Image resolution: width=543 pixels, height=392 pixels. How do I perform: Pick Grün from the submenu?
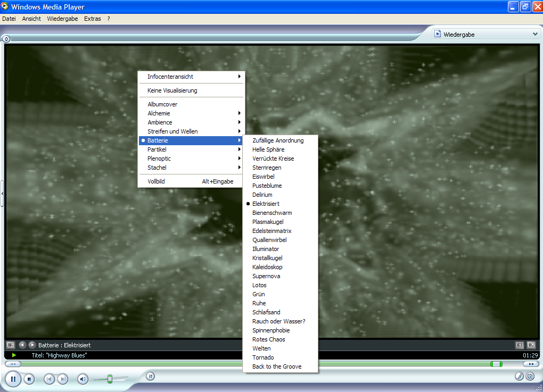[280, 294]
